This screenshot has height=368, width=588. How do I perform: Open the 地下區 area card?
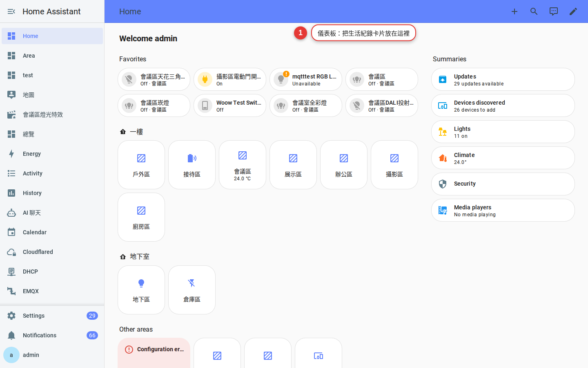141,290
